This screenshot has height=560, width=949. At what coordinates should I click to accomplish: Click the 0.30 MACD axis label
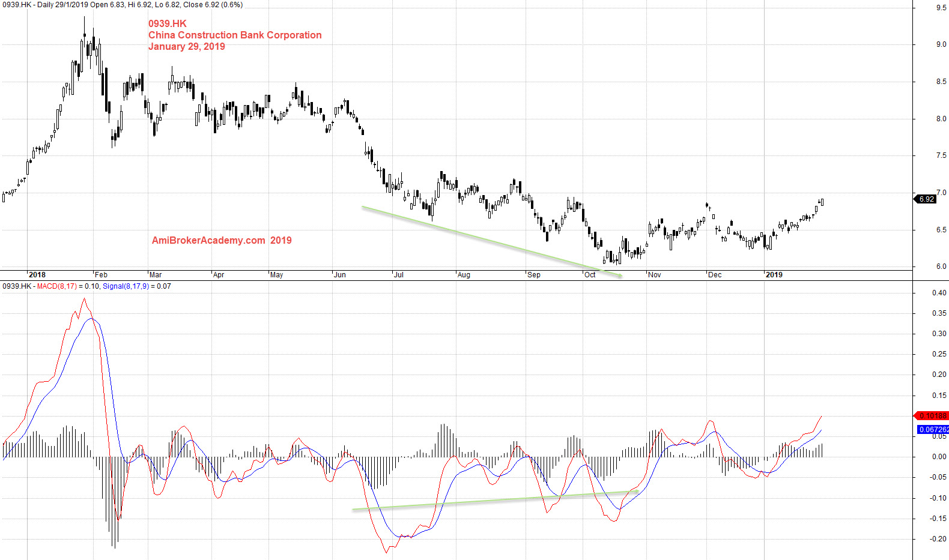click(939, 334)
